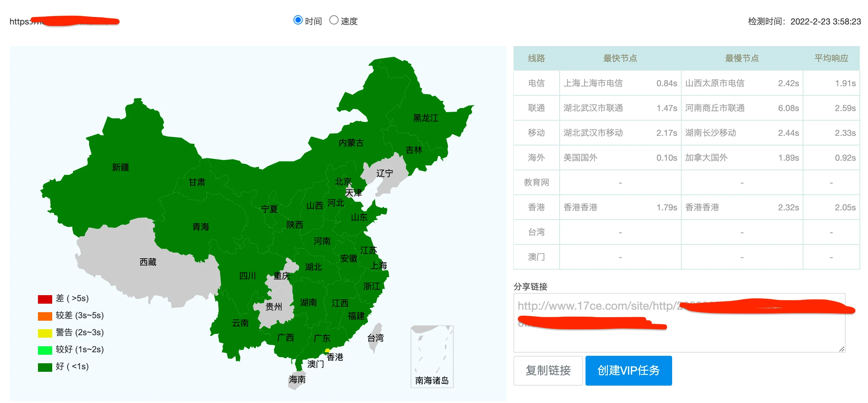This screenshot has width=868, height=403.
Task: Select the 速度 radio button
Action: pos(334,20)
